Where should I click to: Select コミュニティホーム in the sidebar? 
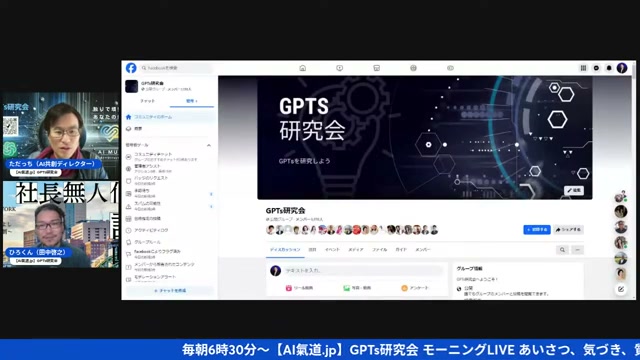coord(169,117)
